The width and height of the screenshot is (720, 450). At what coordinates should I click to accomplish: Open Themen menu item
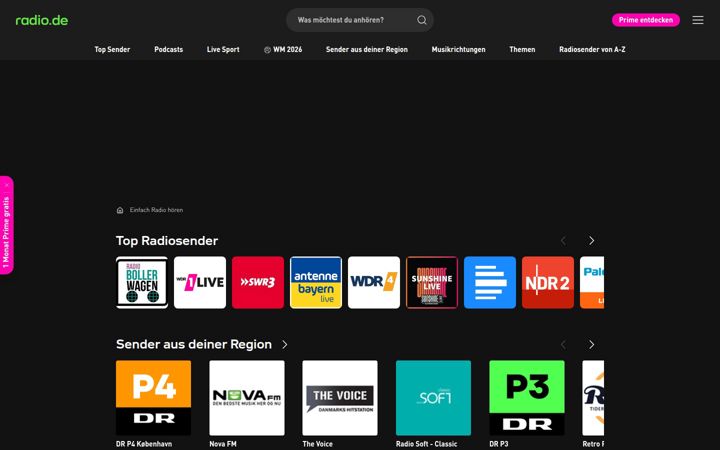[x=522, y=49]
